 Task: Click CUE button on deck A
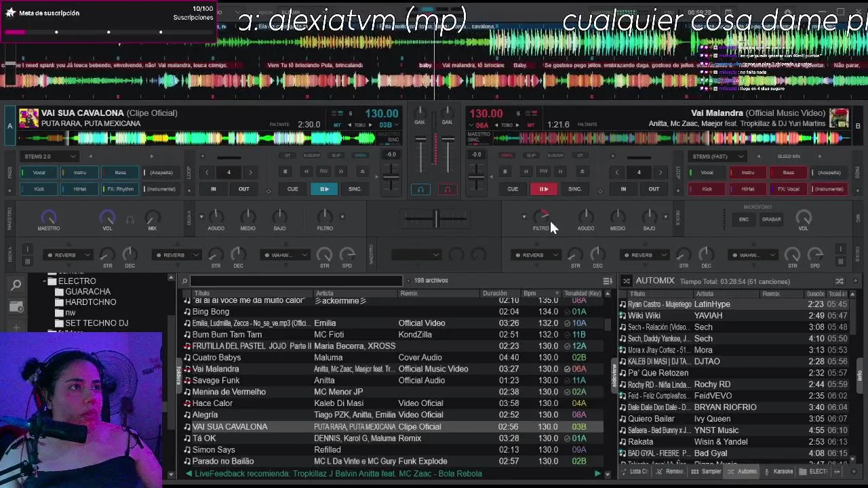click(x=292, y=189)
